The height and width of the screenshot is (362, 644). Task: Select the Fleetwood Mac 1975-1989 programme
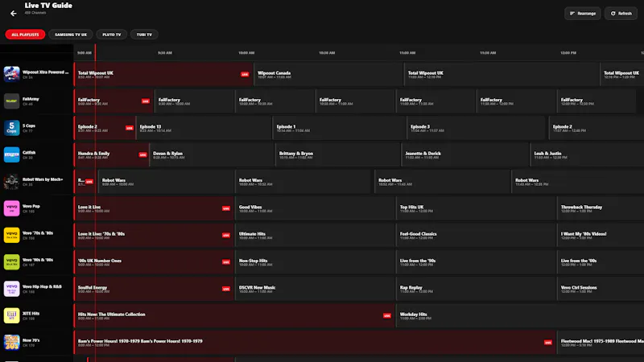[601, 343]
